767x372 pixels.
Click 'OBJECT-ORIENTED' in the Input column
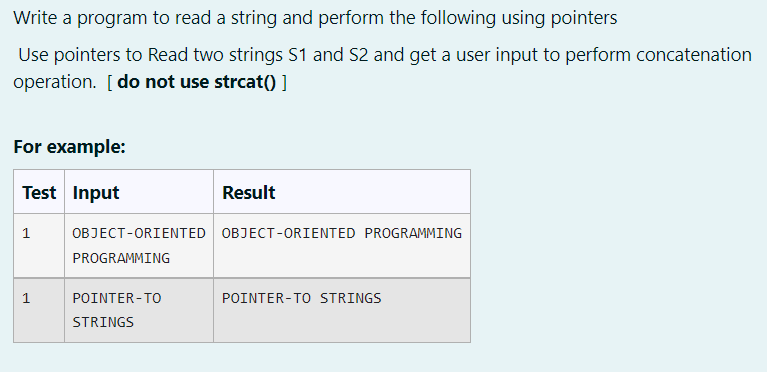click(x=139, y=233)
